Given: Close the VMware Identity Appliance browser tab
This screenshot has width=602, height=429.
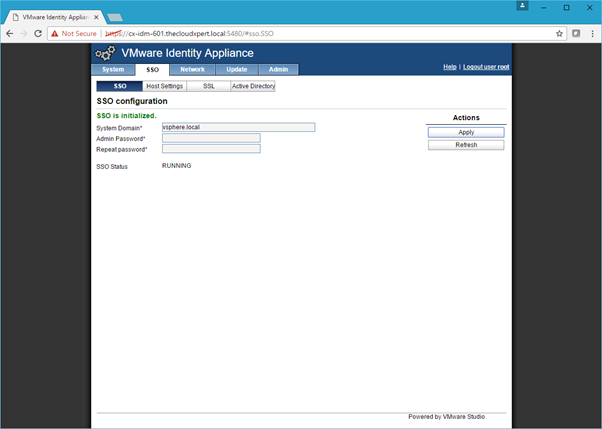Looking at the screenshot, I should click(x=98, y=17).
